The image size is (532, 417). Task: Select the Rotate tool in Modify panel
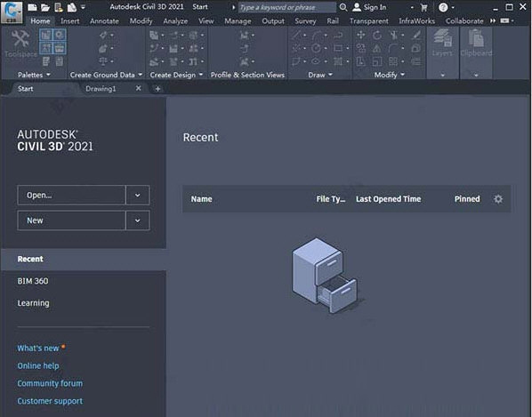click(377, 35)
